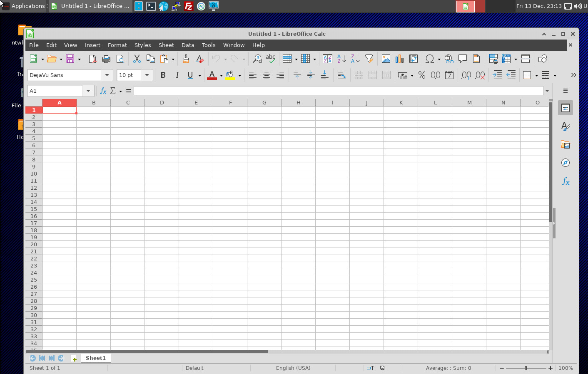Screen dimensions: 588x374
Task: Toggle Italic formatting
Action: [x=177, y=75]
